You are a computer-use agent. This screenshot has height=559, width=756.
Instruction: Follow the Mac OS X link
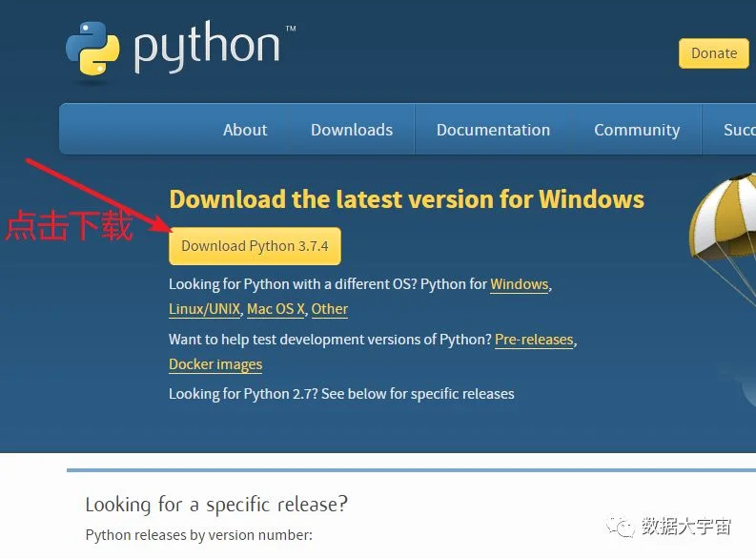(x=276, y=309)
